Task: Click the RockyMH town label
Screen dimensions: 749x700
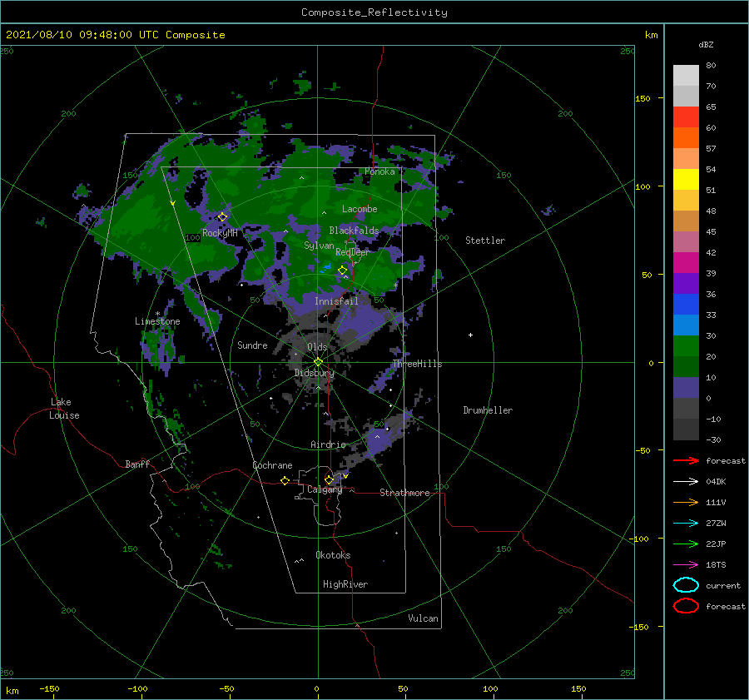Action: (220, 233)
